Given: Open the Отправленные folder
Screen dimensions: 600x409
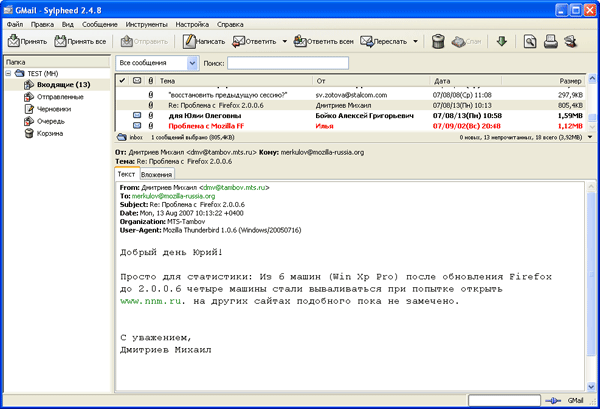Looking at the screenshot, I should click(60, 97).
